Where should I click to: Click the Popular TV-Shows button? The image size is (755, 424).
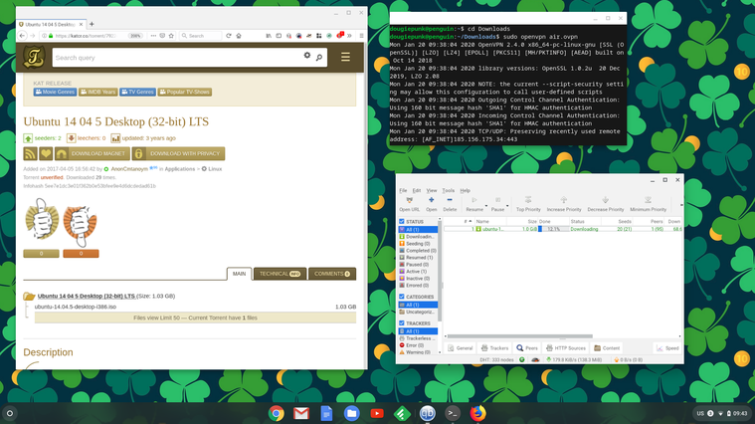(x=184, y=92)
